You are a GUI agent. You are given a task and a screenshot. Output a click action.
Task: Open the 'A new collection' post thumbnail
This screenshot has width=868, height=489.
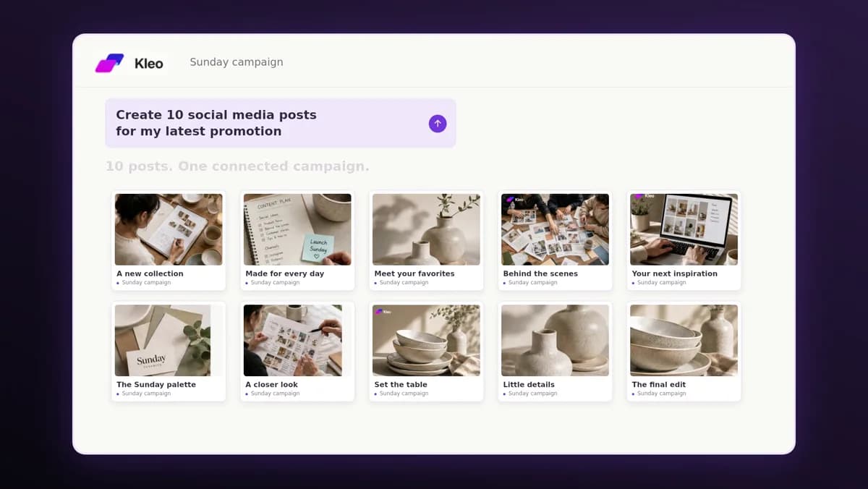tap(169, 229)
